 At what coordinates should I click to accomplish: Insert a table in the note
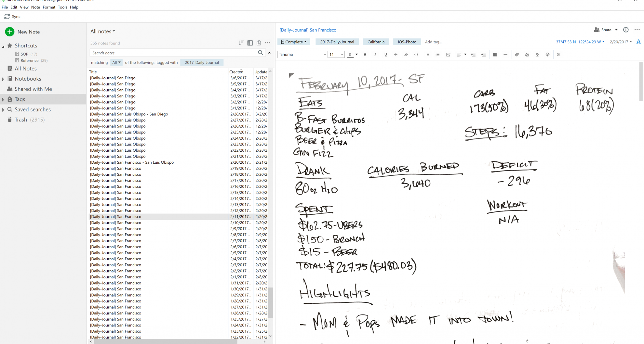click(x=495, y=55)
